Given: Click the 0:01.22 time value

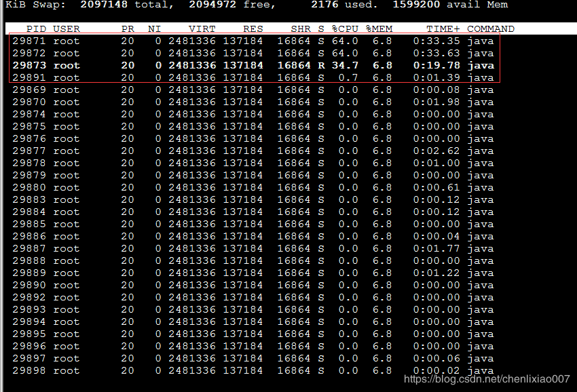Looking at the screenshot, I should click(436, 273).
